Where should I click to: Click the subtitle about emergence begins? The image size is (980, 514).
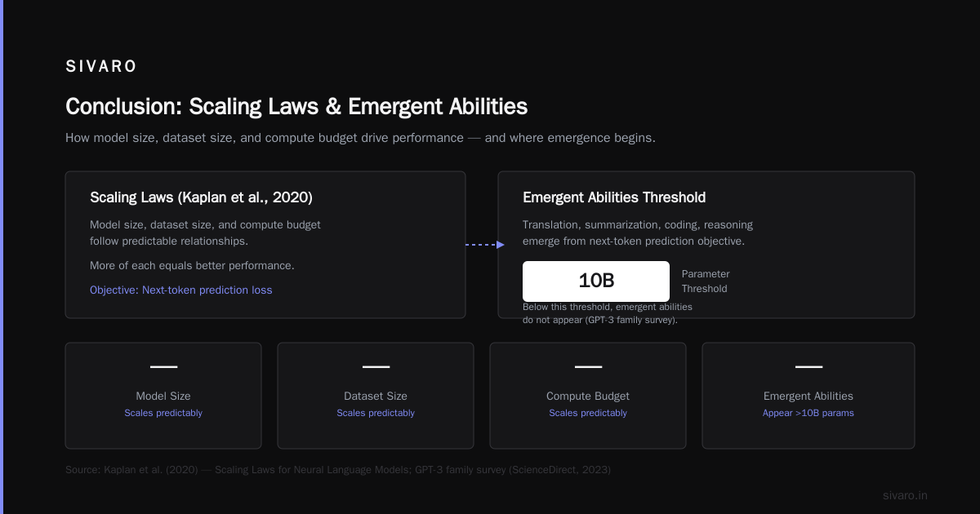tap(360, 138)
